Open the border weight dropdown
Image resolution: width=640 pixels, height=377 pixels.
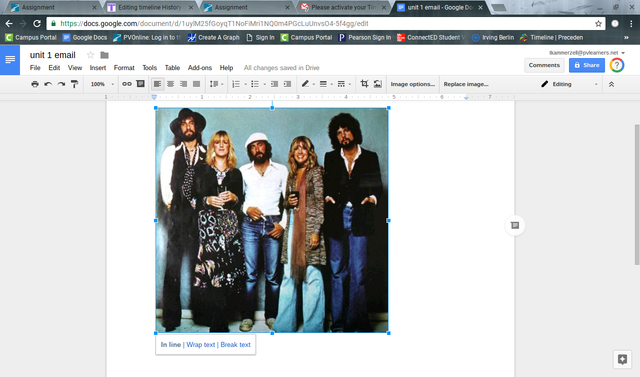click(x=326, y=84)
